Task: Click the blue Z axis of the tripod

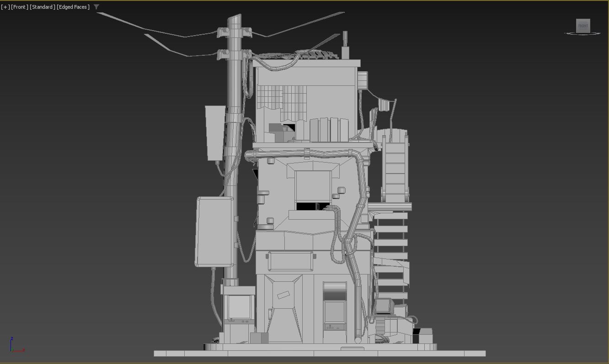Action: point(11,343)
